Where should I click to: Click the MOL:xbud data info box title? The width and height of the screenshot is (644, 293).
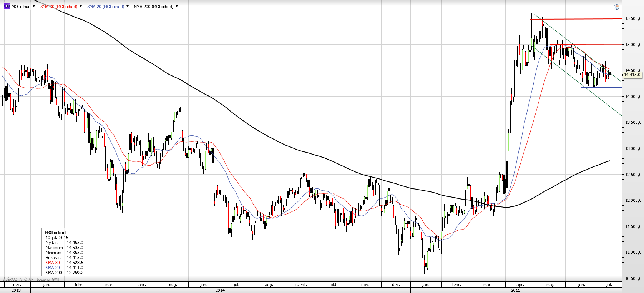point(55,233)
